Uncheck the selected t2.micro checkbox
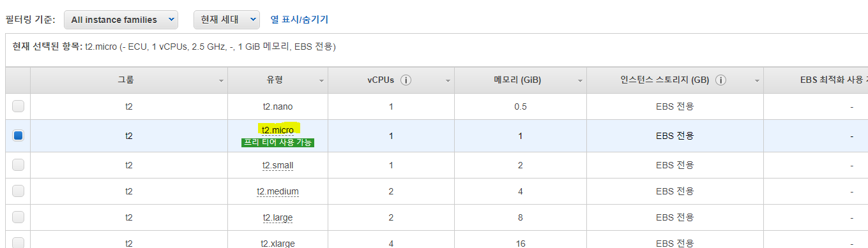Screen dimensions: 868x248 (18, 135)
